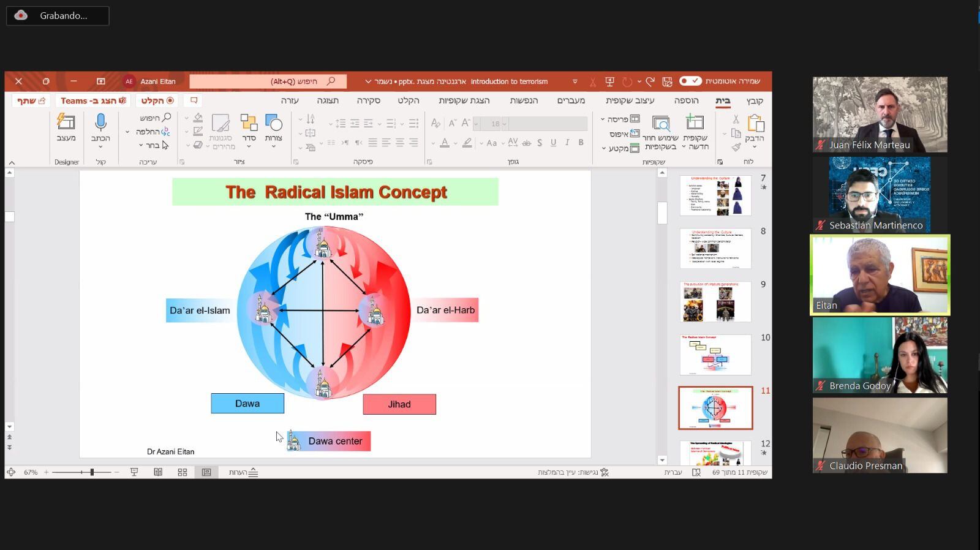Open Reading View from status bar
Viewport: 980px width, 550px height.
point(158,472)
